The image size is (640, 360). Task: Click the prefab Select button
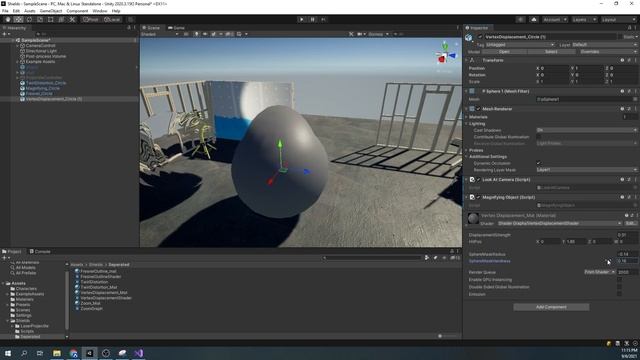(x=551, y=52)
